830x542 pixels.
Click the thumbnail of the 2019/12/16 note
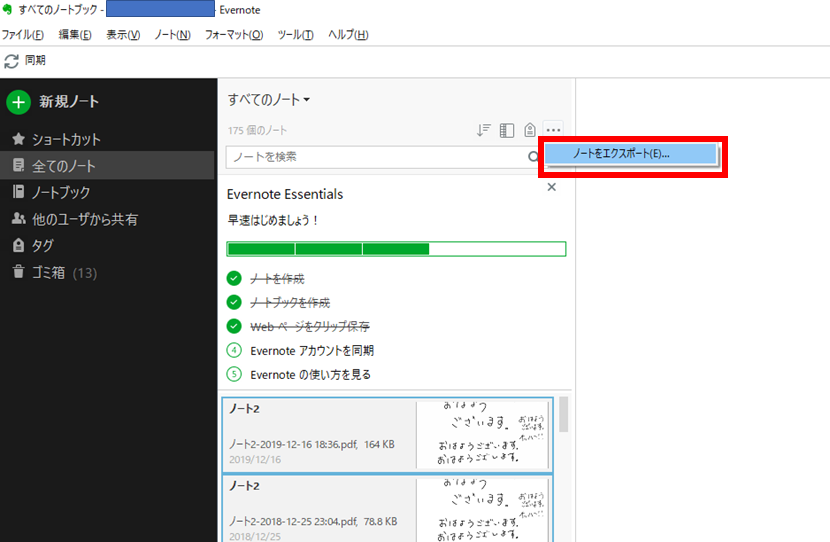coord(483,435)
